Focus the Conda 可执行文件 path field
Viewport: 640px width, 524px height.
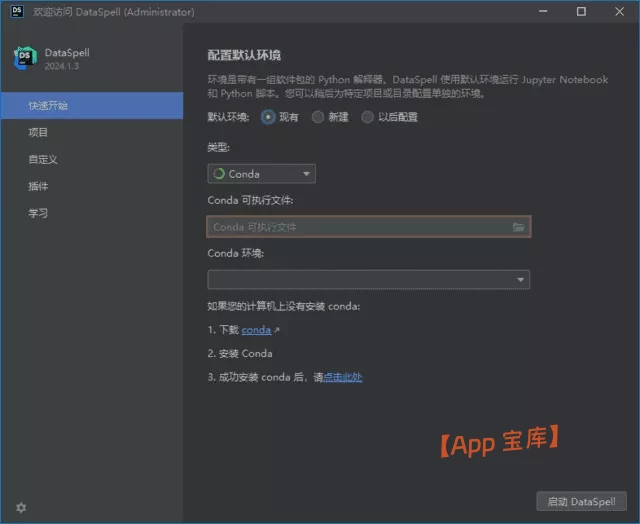358,227
